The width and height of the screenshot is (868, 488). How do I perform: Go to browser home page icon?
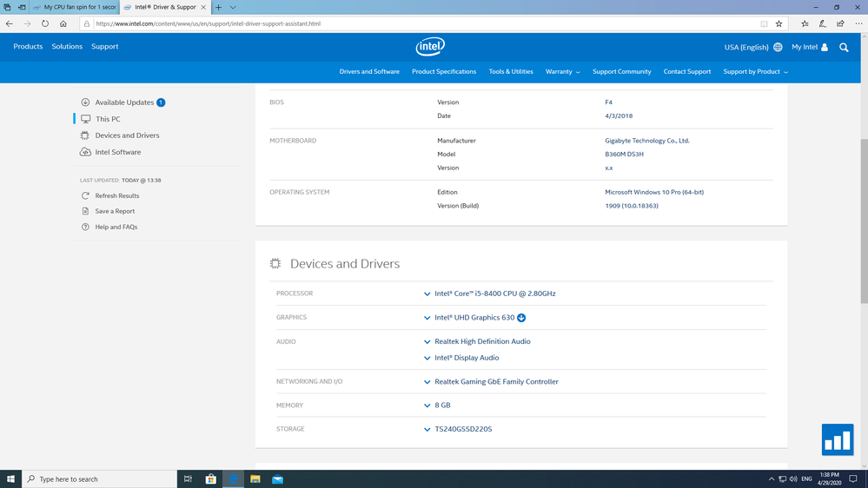pyautogui.click(x=63, y=23)
